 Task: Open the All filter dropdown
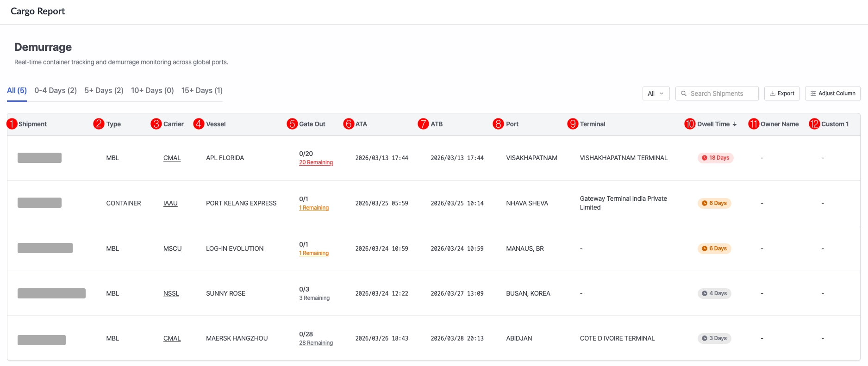pyautogui.click(x=656, y=93)
